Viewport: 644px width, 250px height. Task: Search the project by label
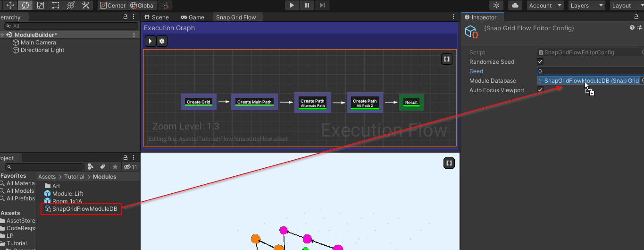[102, 167]
